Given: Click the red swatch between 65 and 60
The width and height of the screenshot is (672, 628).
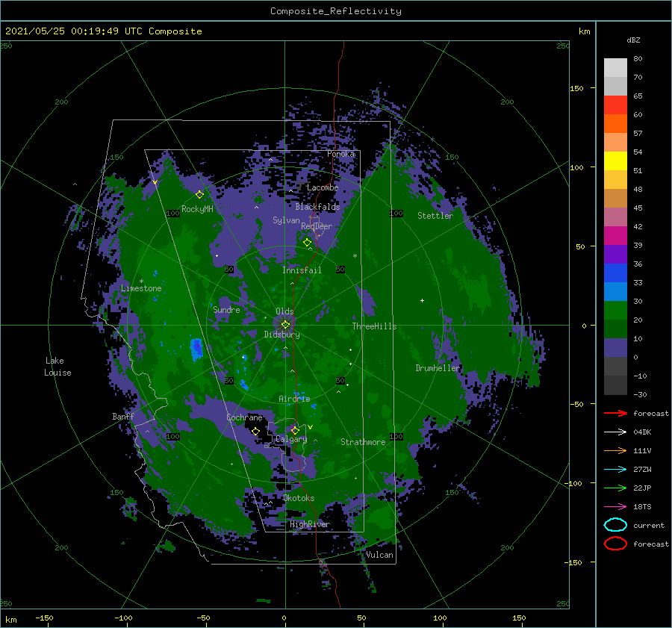Looking at the screenshot, I should (x=615, y=105).
